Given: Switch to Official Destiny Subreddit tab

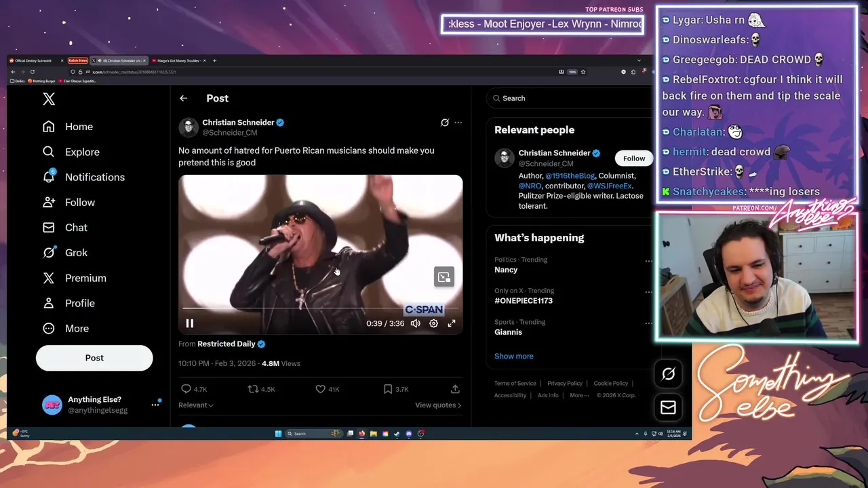Looking at the screenshot, I should tap(35, 60).
